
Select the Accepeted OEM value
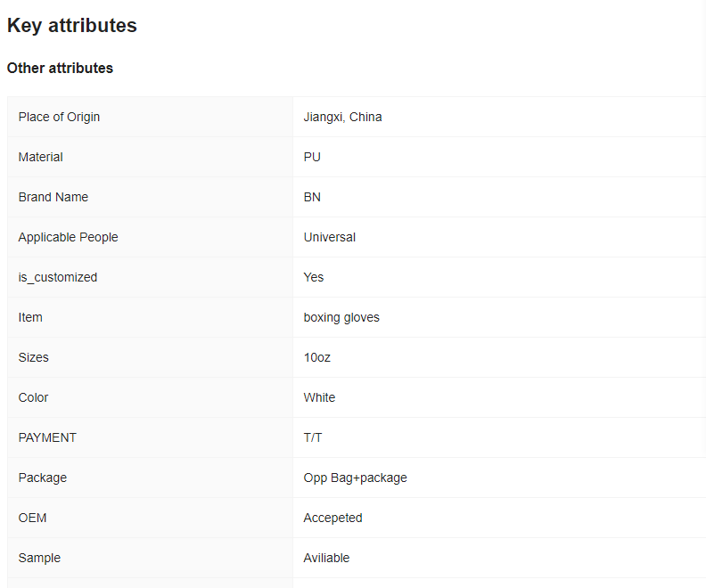click(332, 518)
